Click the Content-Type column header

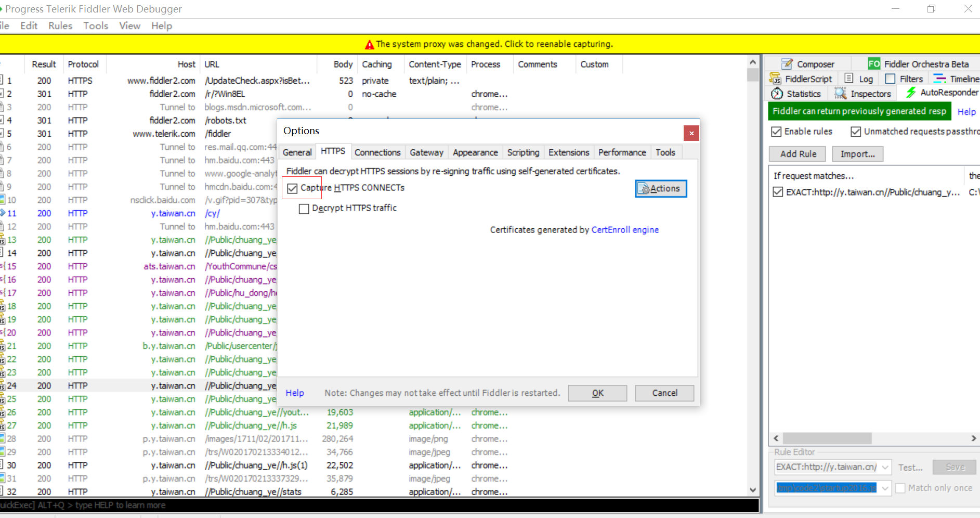click(435, 64)
